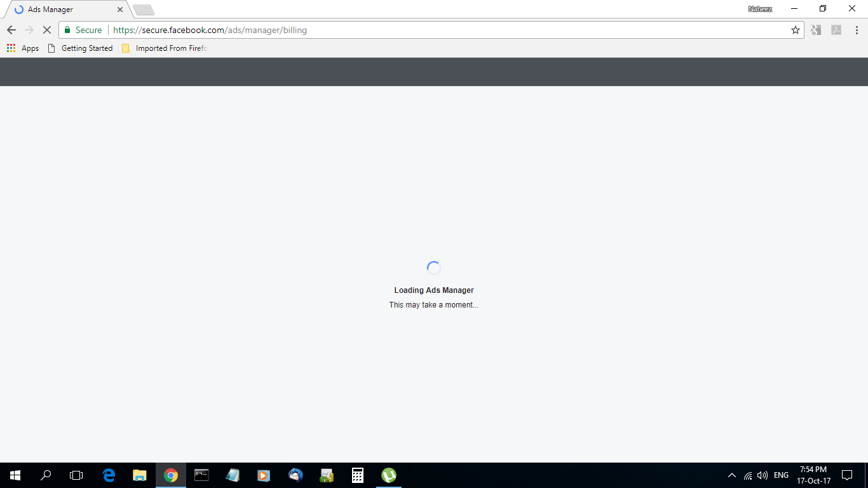Open Thunderbird mail from the taskbar
This screenshot has width=868, height=488.
(x=295, y=475)
